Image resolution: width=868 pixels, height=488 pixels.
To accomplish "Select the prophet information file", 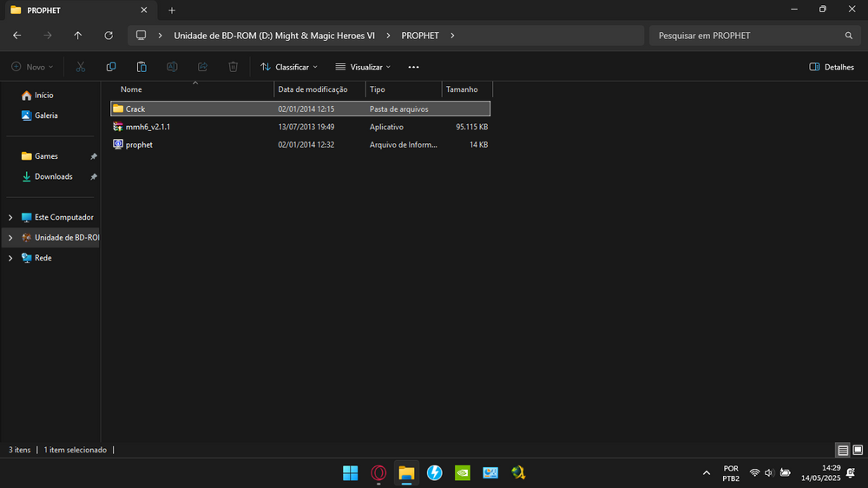I will [x=300, y=144].
